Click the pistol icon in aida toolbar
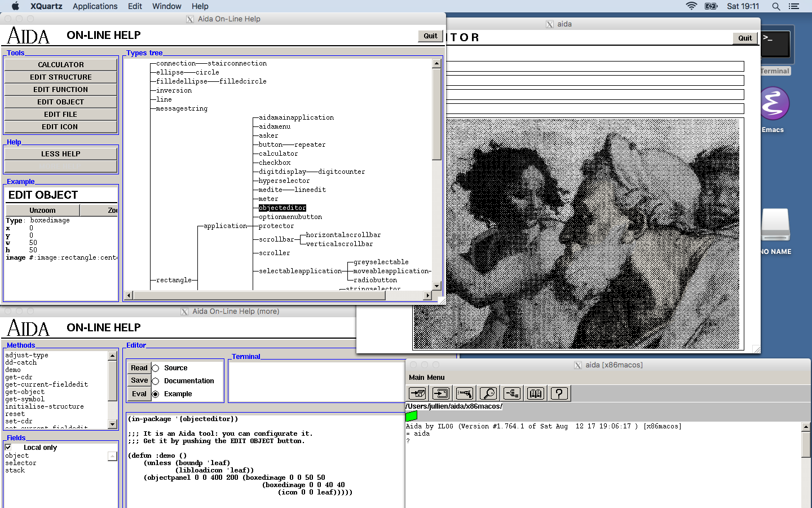Screen dimensions: 812x508 tap(465, 393)
